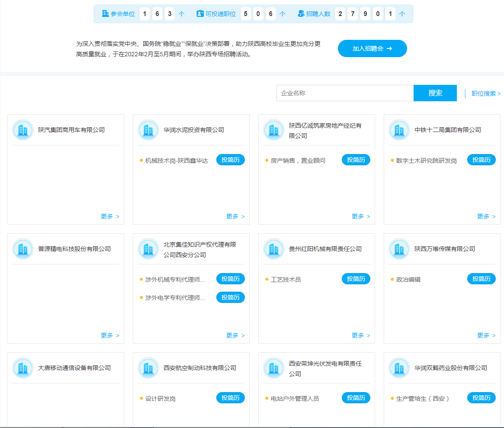Submit resume for 生产管培生（西安）
This screenshot has height=428, width=504.
pyautogui.click(x=481, y=398)
